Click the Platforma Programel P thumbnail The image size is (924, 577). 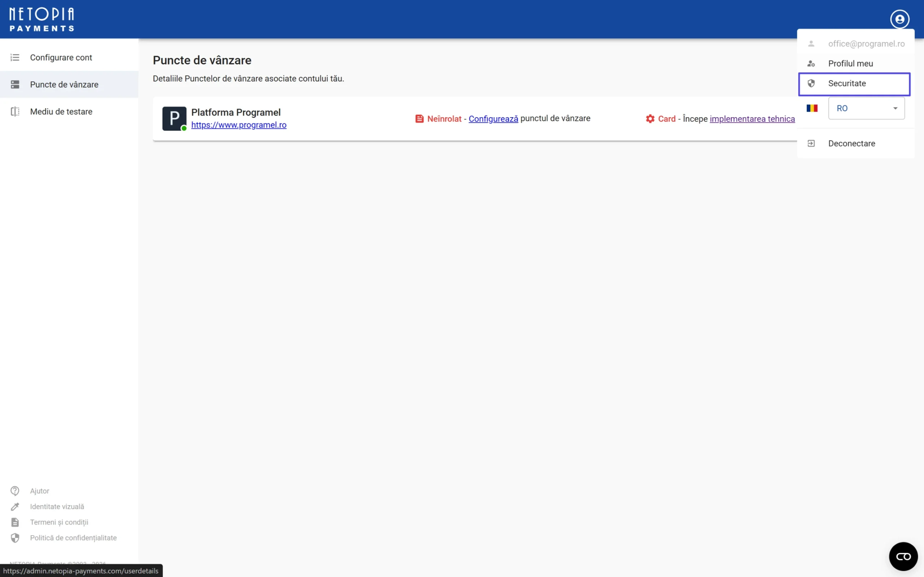point(174,119)
